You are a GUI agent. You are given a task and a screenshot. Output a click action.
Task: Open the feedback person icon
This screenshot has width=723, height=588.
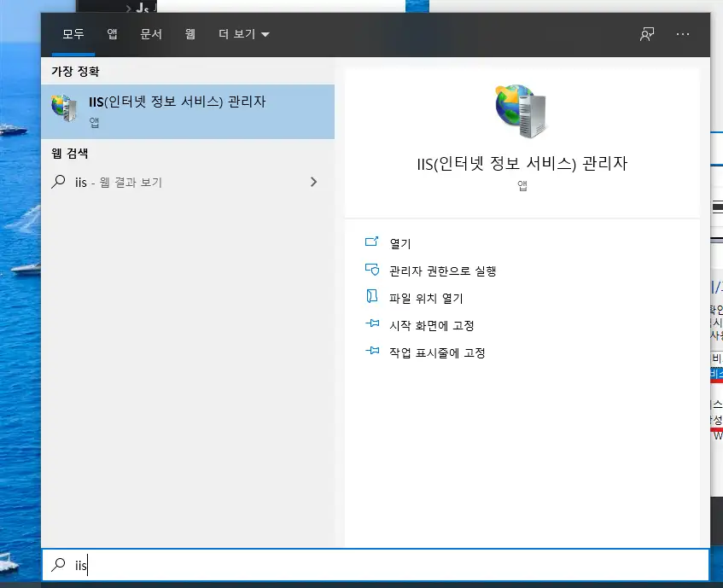coord(647,34)
